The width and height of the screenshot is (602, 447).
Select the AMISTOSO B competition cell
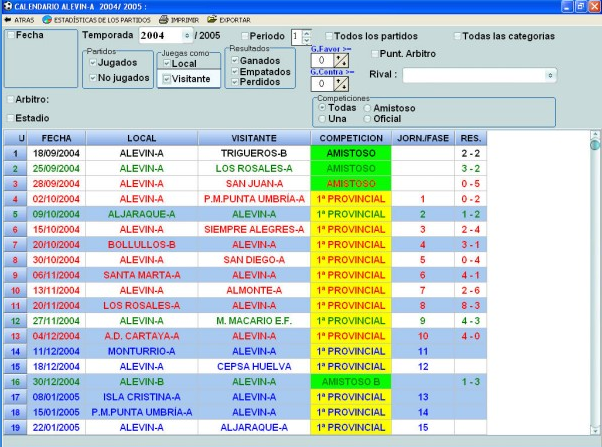351,382
